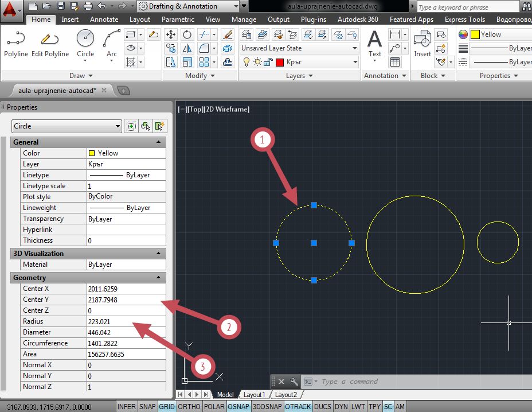532x412 pixels.
Task: Switch to Layout2 tab
Action: tap(285, 395)
